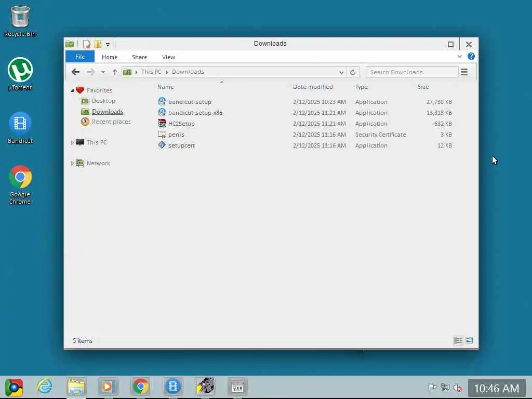Open Customize Quick Access Toolbar dropdown
This screenshot has height=399, width=532.
click(x=108, y=45)
